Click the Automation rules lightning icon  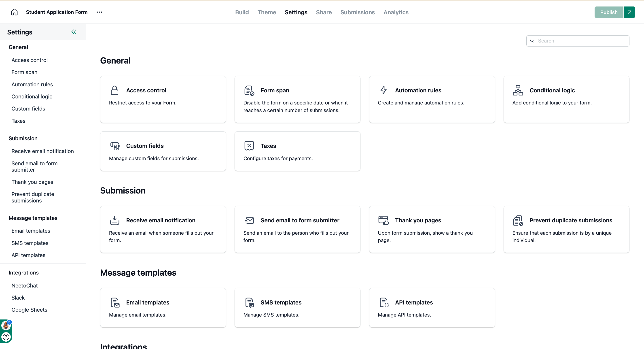[383, 90]
